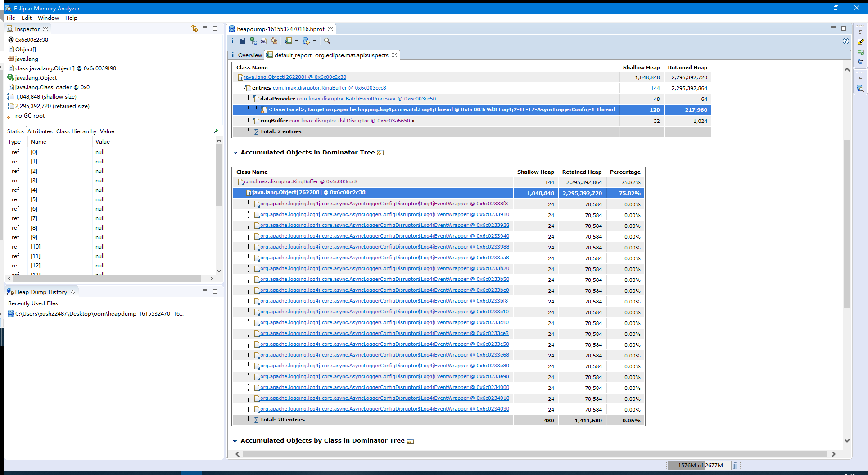Open Log4jEventWrapper @ 0x6c02338f8 link

click(x=384, y=204)
